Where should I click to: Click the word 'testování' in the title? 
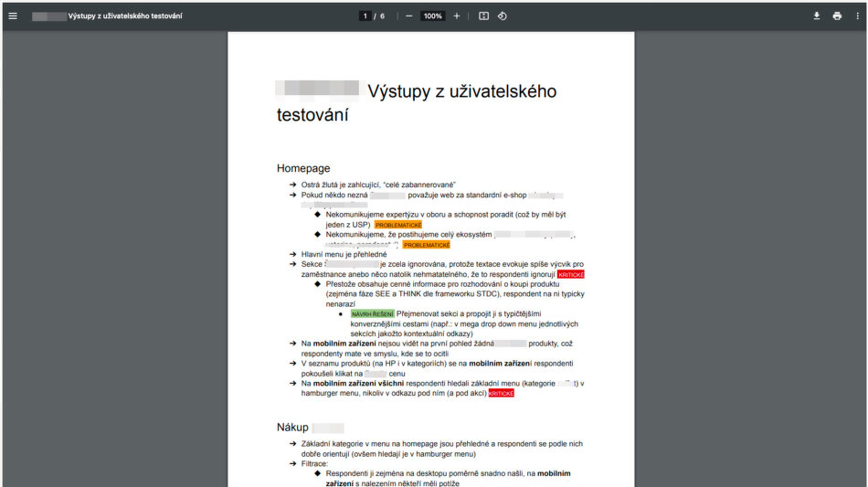click(x=312, y=115)
